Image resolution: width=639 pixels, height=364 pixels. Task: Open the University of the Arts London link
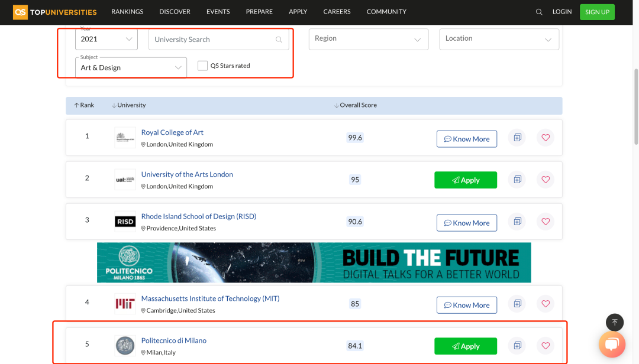pos(187,174)
